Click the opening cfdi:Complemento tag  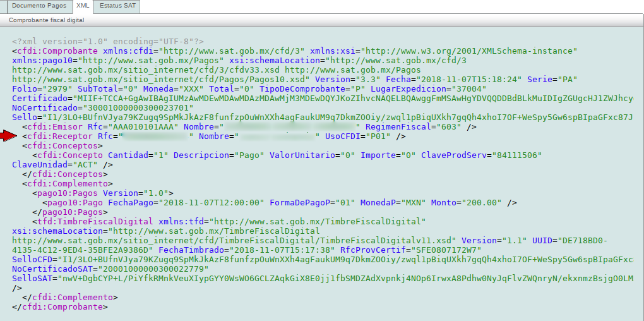(x=66, y=184)
